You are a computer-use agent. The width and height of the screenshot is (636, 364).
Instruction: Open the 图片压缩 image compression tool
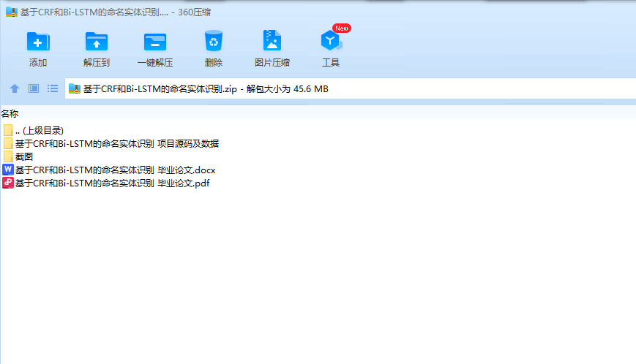pyautogui.click(x=272, y=40)
